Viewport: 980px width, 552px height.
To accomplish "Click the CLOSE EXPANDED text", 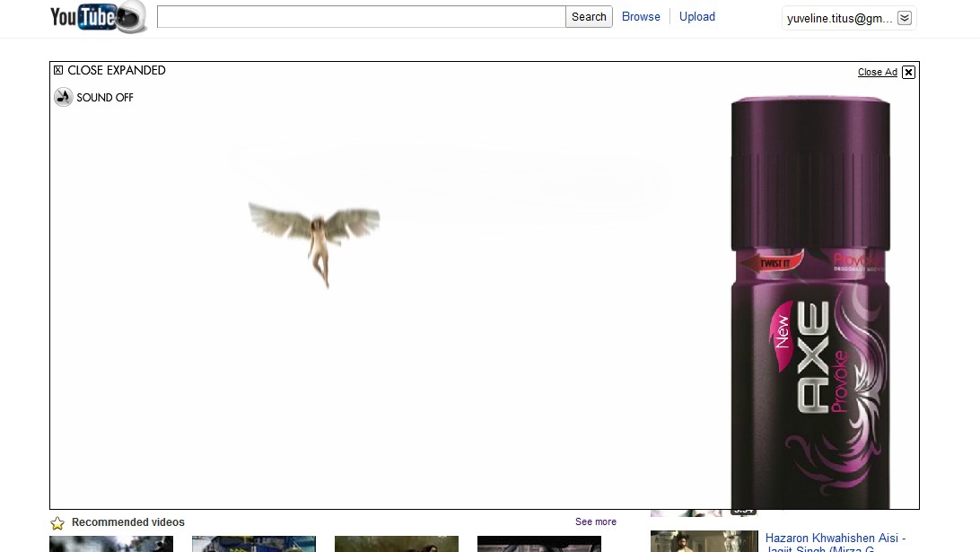I will point(117,70).
